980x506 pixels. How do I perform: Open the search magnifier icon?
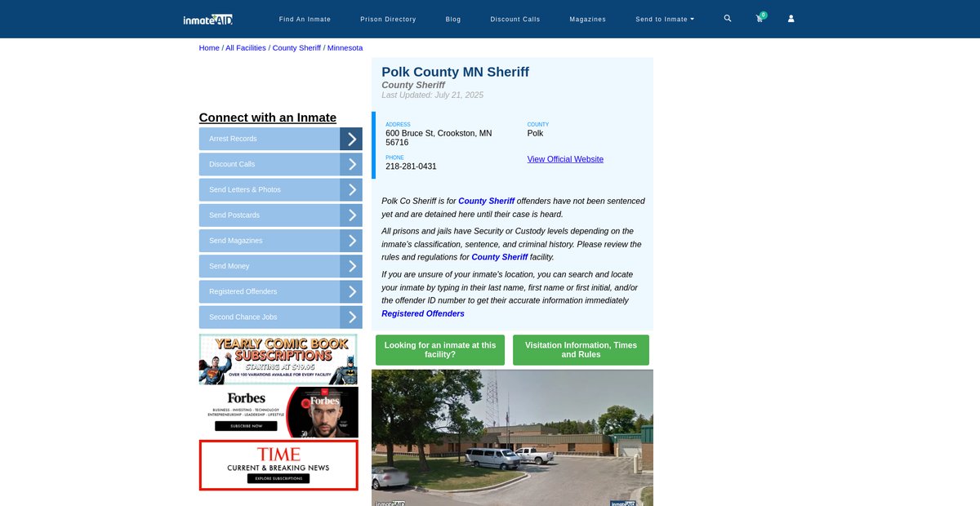[x=728, y=19]
